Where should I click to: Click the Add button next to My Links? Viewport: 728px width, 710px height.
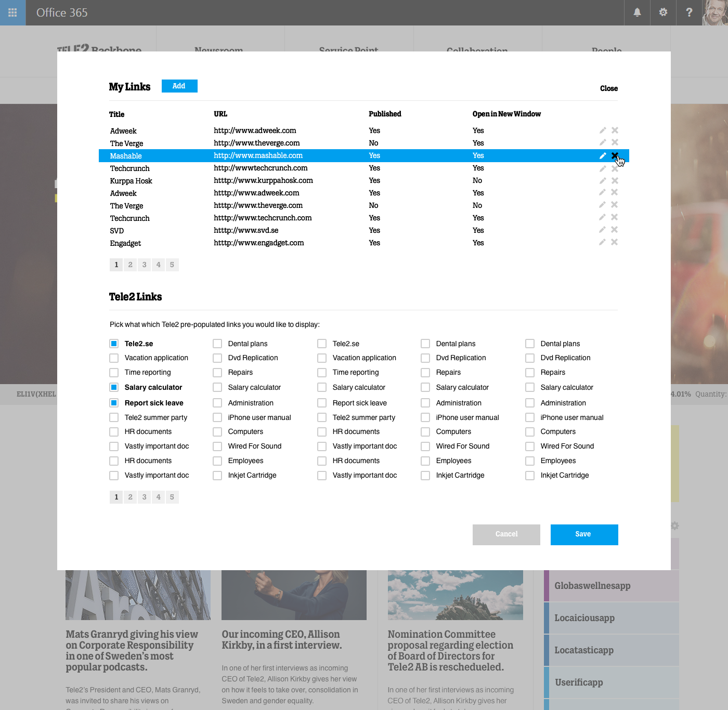click(179, 86)
